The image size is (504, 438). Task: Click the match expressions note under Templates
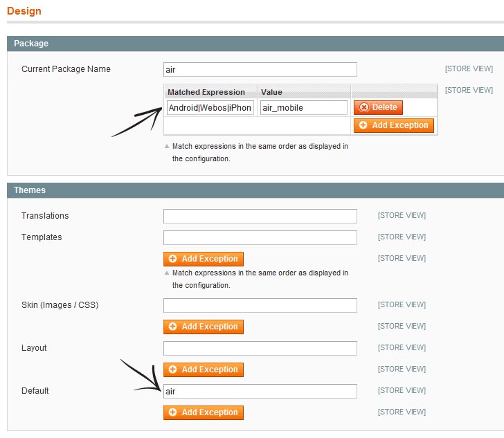coord(260,279)
